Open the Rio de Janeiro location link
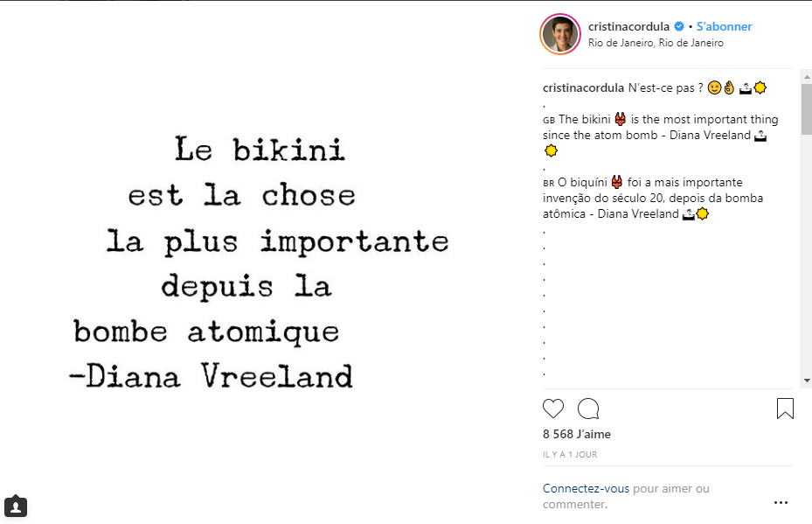Screen dimensions: 812x524 (656, 43)
